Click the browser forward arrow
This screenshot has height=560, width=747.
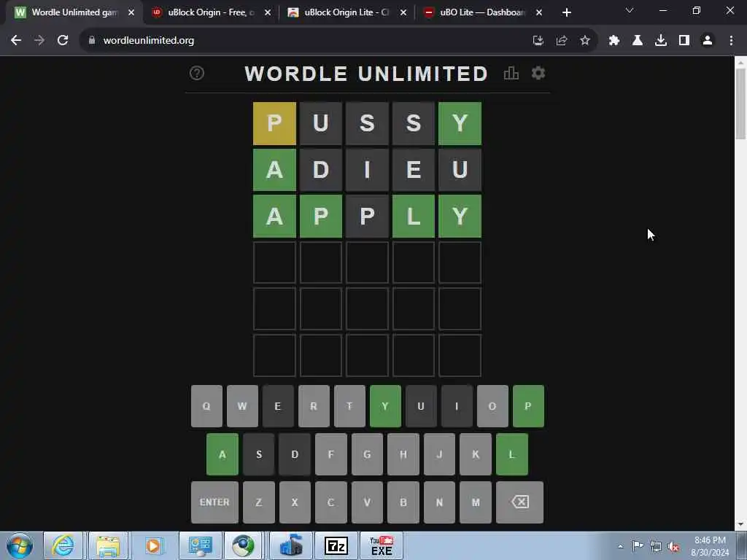click(39, 41)
